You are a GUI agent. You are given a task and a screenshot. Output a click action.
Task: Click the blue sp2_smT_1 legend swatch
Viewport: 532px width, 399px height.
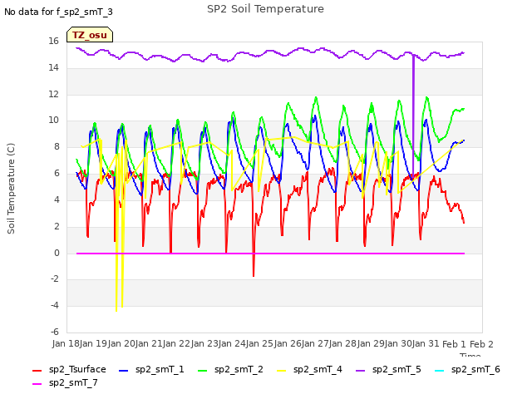pos(124,371)
